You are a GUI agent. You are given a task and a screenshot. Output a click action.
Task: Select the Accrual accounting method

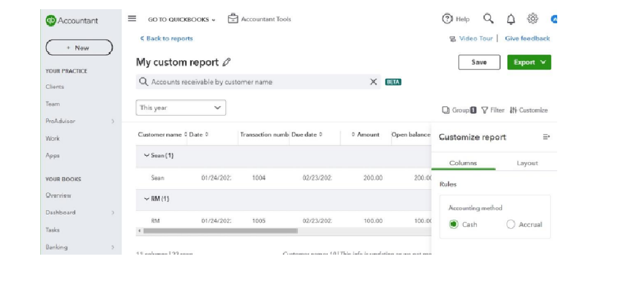(511, 224)
